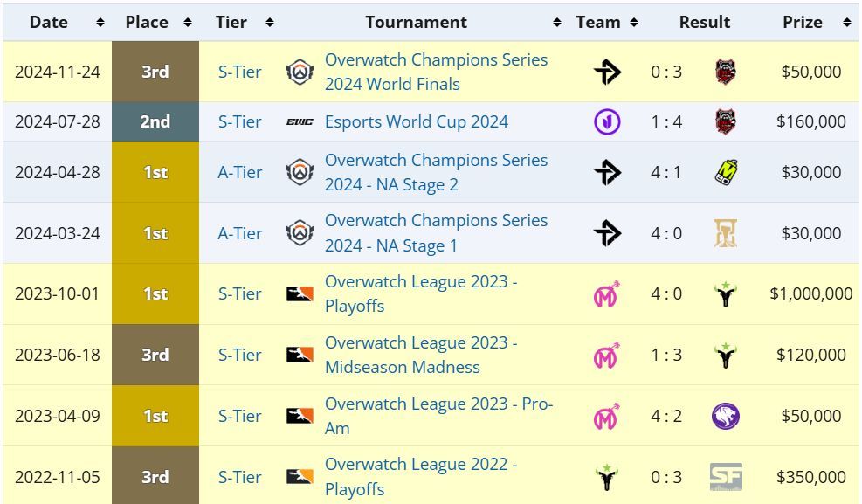Click the red opponent logo in World Finals row
The image size is (862, 504).
(x=725, y=72)
